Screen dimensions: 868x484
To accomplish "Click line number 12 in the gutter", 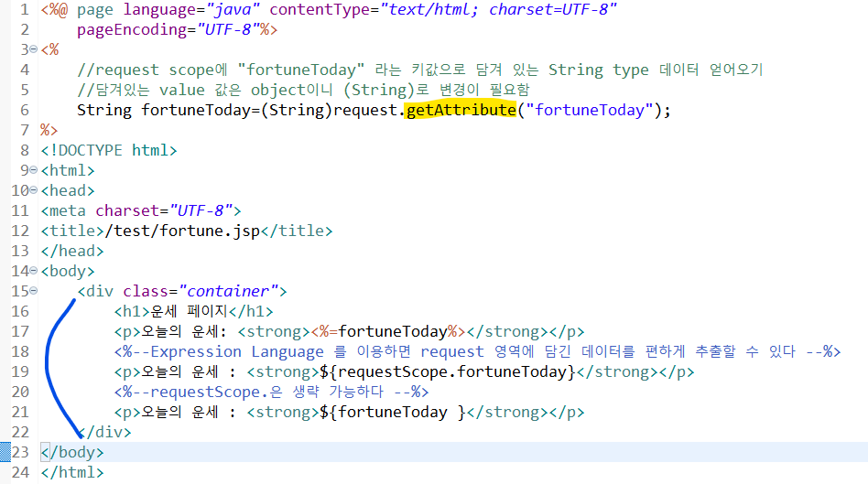I will click(x=20, y=231).
